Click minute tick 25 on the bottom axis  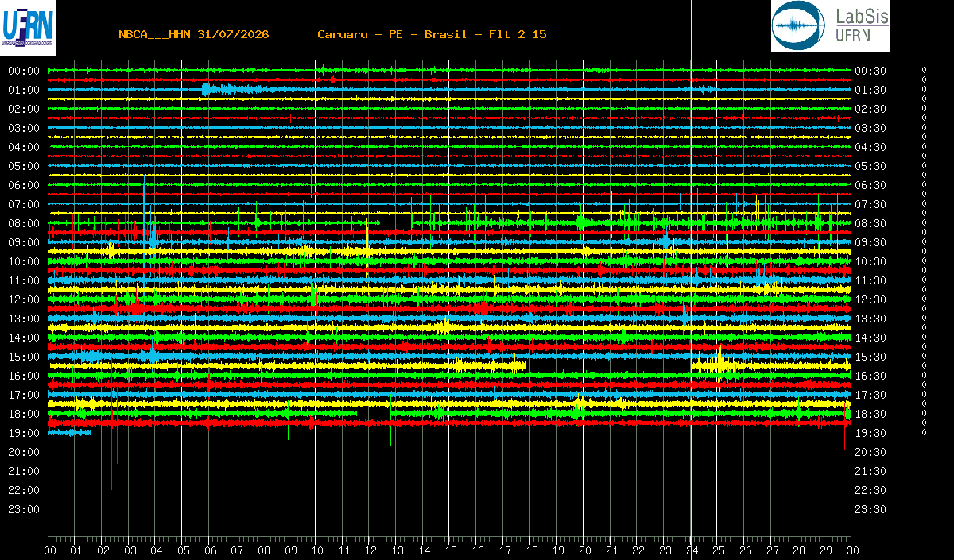[717, 550]
